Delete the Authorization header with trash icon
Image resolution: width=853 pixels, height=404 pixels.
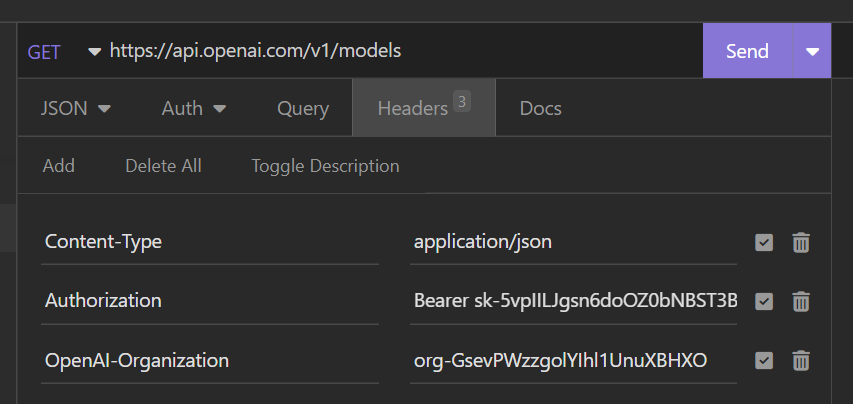coord(801,301)
